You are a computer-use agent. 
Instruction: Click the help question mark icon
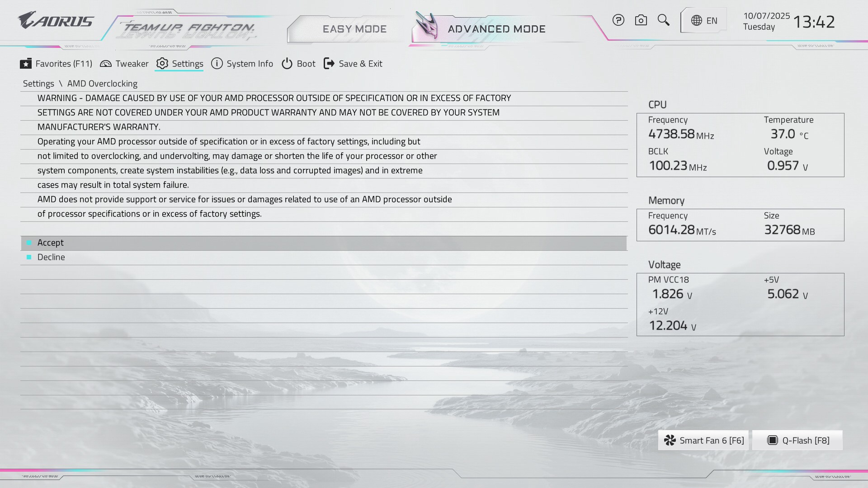618,20
